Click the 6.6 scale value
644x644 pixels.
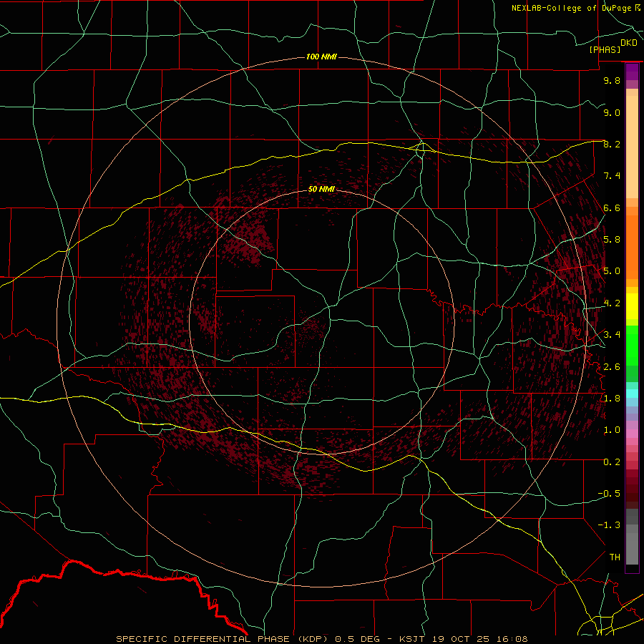[612, 208]
